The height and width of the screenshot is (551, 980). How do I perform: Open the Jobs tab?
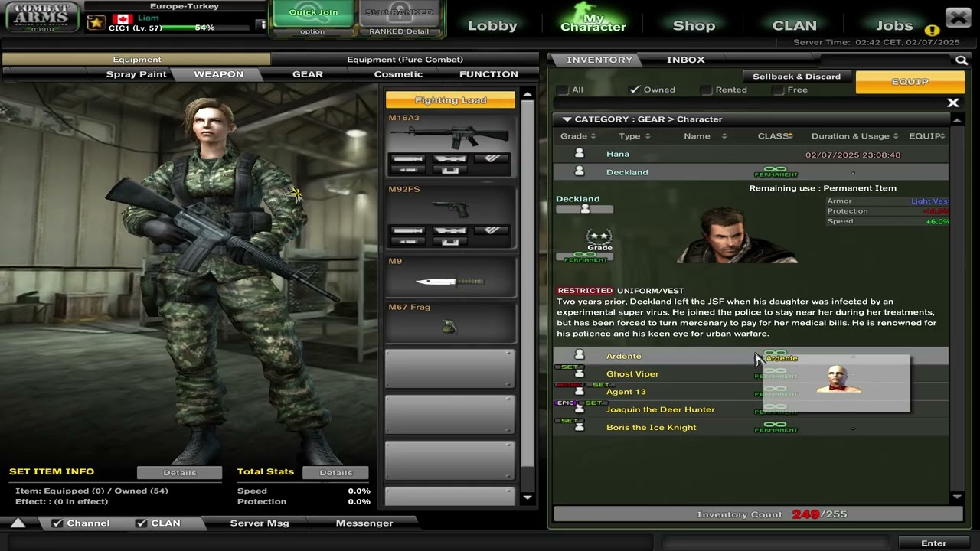[894, 25]
